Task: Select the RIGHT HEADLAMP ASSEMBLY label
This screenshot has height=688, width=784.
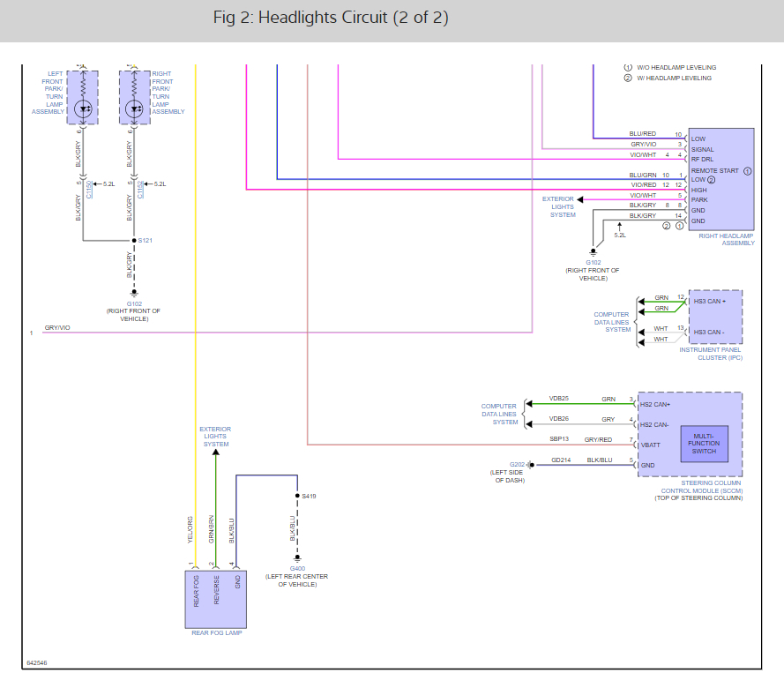Action: 727,240
